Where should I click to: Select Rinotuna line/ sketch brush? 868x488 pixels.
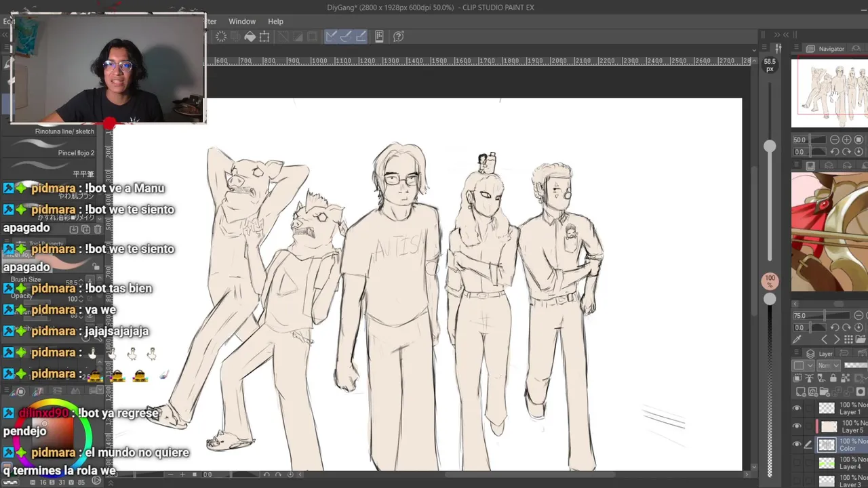point(64,131)
